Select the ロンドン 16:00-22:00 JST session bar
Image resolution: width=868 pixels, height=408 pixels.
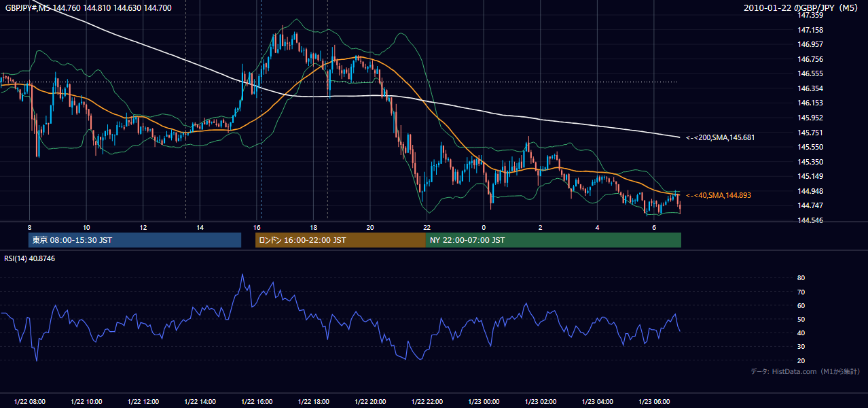(x=340, y=240)
